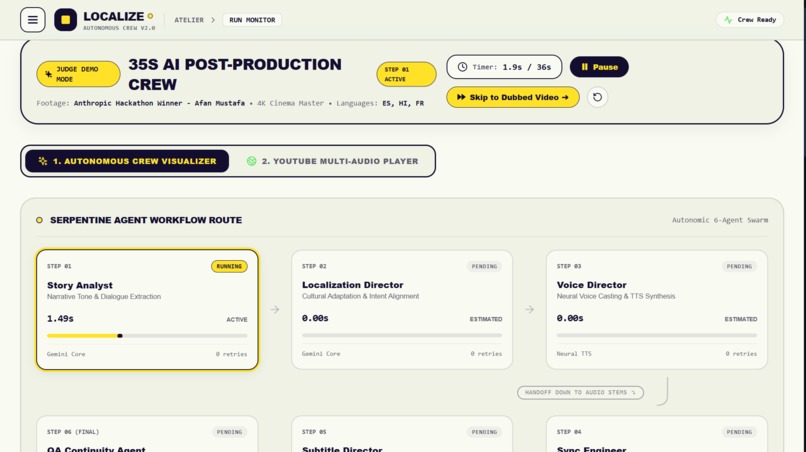The width and height of the screenshot is (806, 452).
Task: Click the yellow Localize logo icon
Action: [65, 20]
